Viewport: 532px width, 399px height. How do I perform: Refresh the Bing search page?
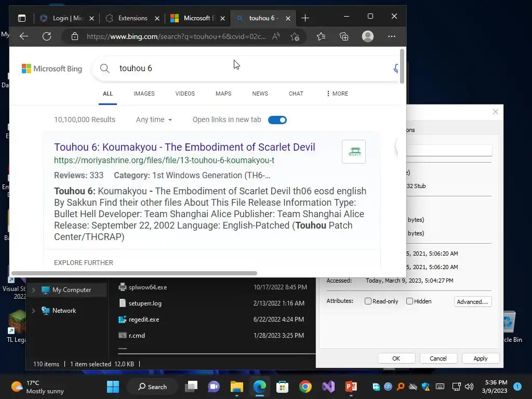coord(47,36)
